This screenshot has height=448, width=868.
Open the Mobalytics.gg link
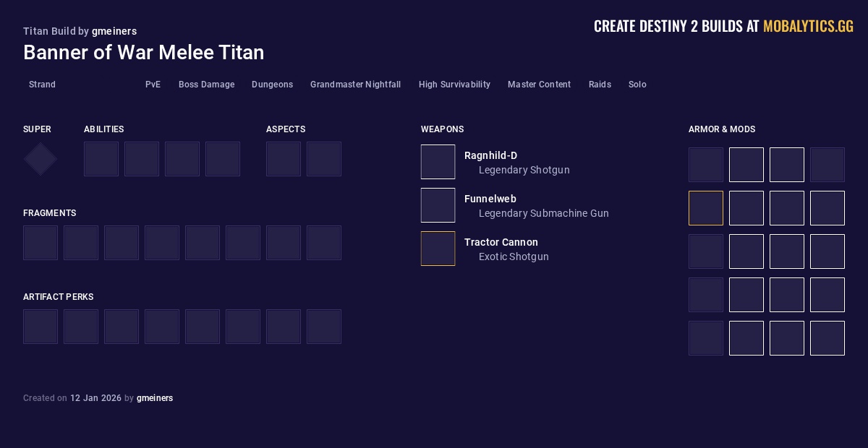[x=808, y=26]
